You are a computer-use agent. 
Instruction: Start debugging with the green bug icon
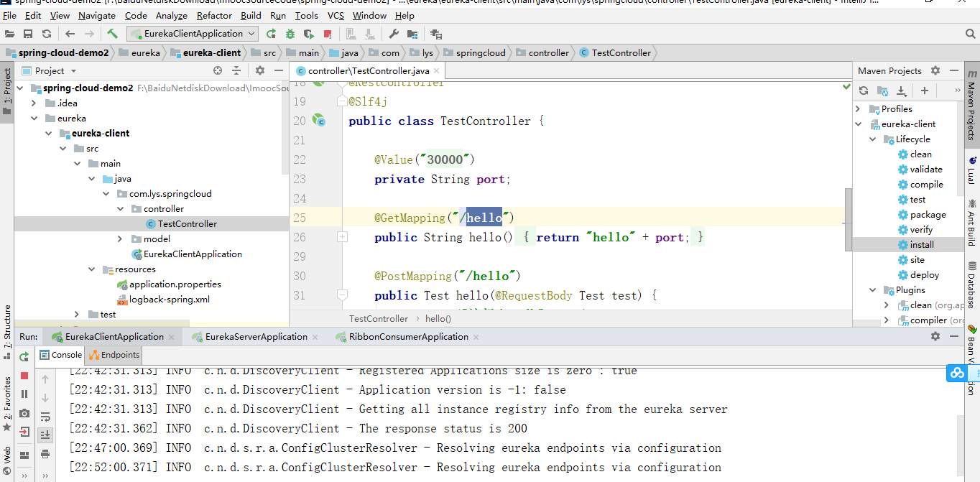(290, 34)
